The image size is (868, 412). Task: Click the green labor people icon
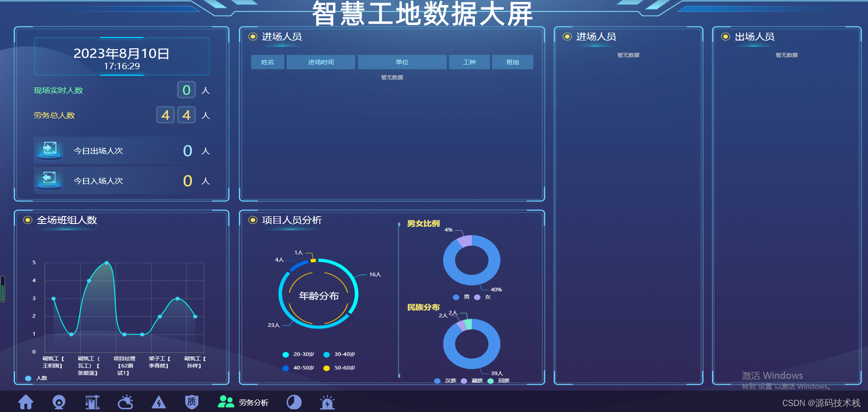(226, 402)
